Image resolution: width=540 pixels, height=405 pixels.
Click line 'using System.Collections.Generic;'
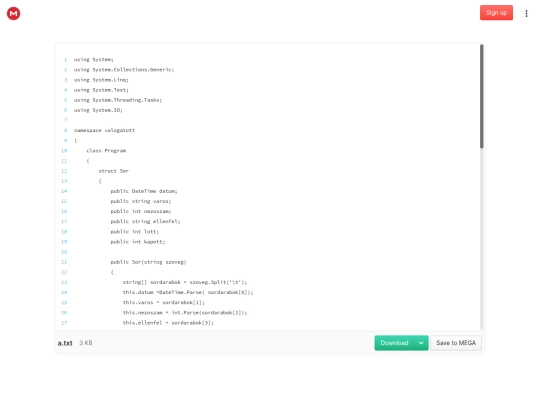(124, 70)
